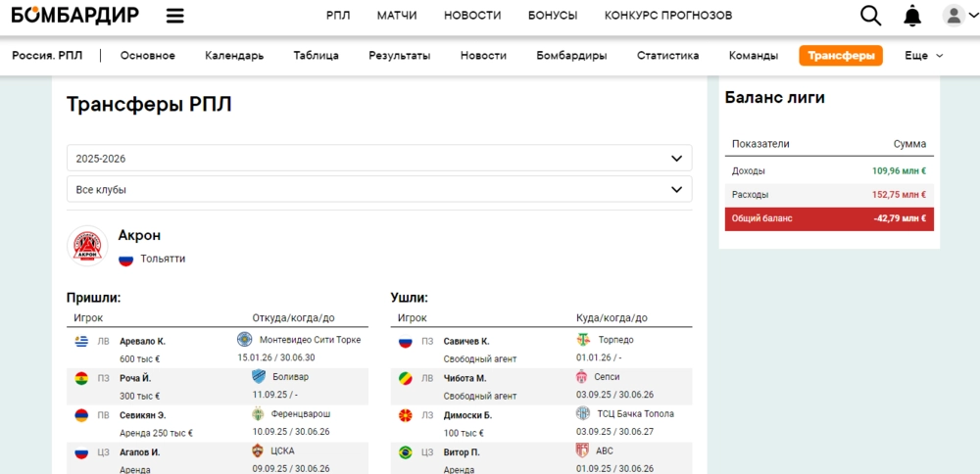Open player link 'Аревало К.'
Viewport: 980px width, 474px height.
(142, 341)
